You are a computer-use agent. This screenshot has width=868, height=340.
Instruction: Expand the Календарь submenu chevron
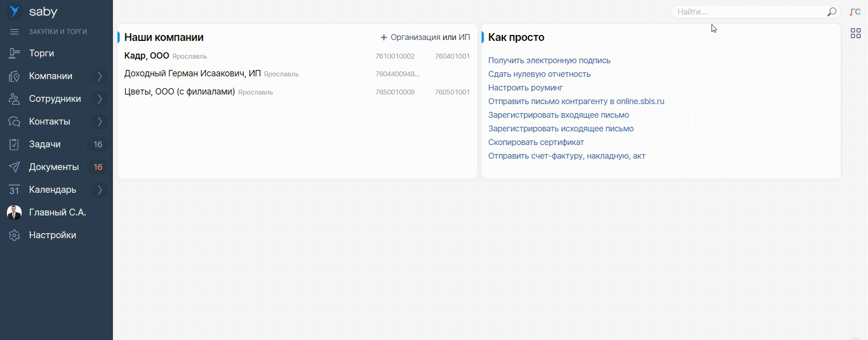tap(99, 190)
